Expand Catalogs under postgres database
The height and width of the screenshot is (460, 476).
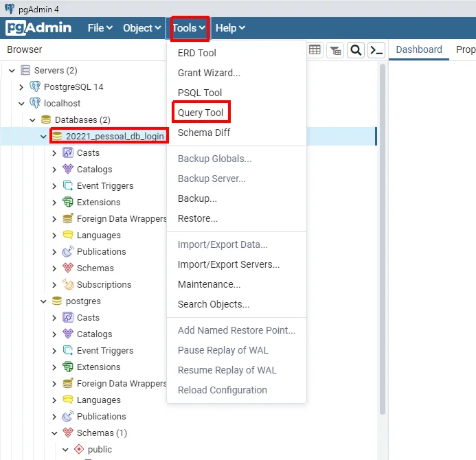click(54, 334)
